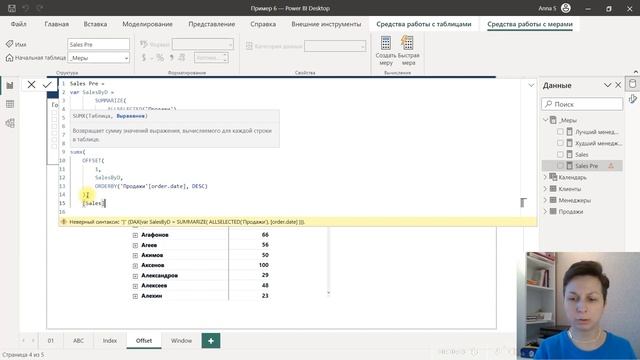Image resolution: width=640 pixels, height=360 pixels.
Task: Open Средства работы с таблицами tab
Action: coord(424,24)
